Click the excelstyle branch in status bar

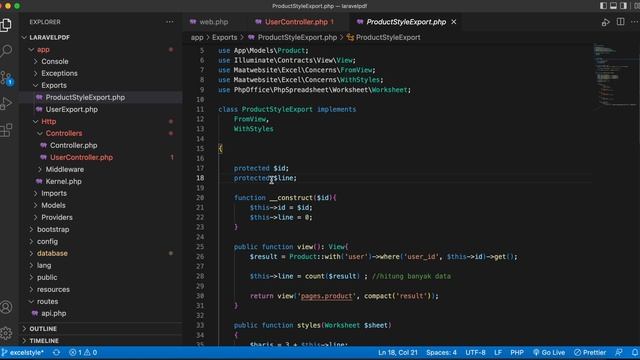coord(23,353)
